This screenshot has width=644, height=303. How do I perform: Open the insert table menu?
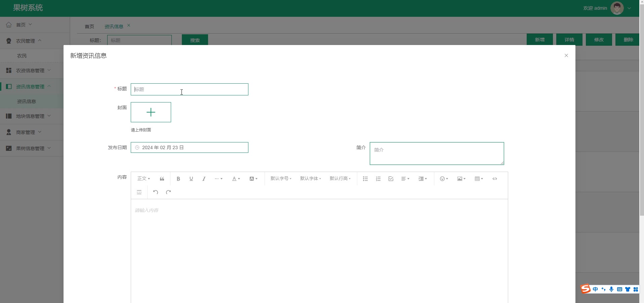click(x=479, y=179)
